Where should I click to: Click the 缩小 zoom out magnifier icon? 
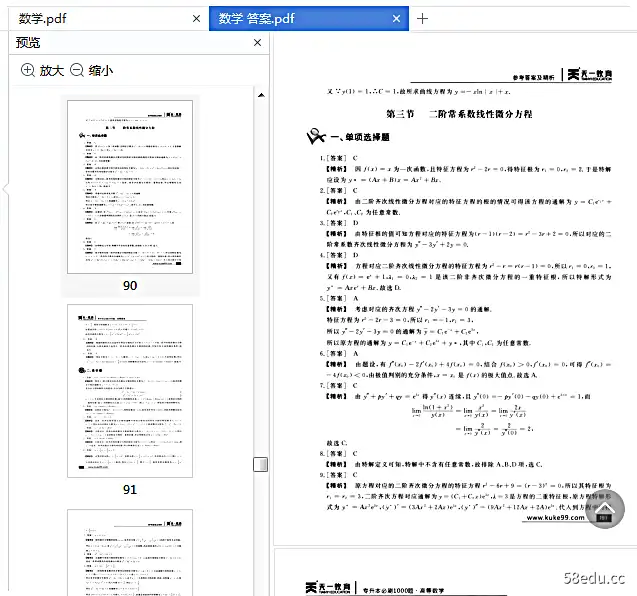[x=77, y=70]
